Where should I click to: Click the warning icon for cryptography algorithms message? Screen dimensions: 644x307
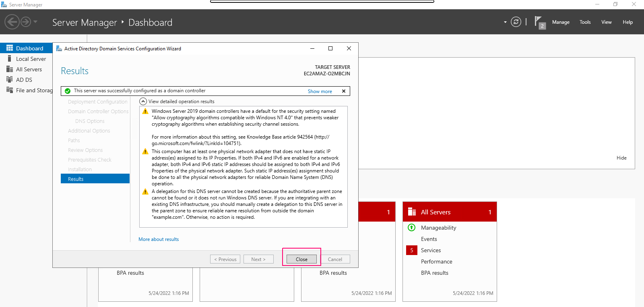145,111
